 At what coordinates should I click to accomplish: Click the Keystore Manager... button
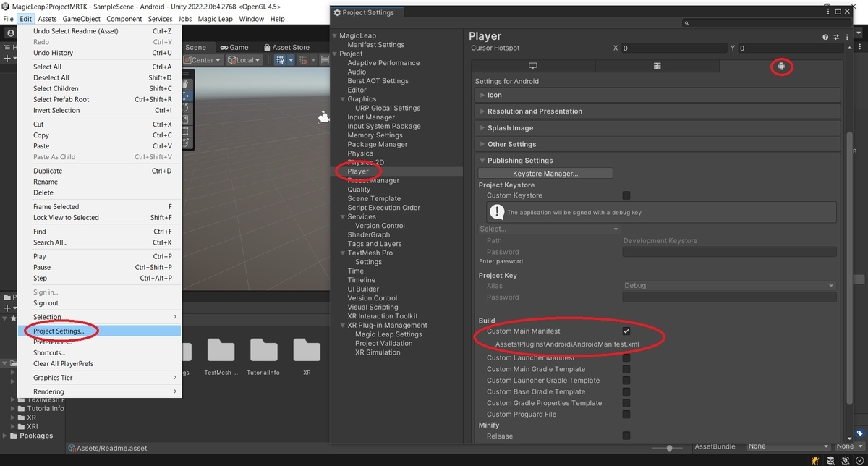coord(545,174)
